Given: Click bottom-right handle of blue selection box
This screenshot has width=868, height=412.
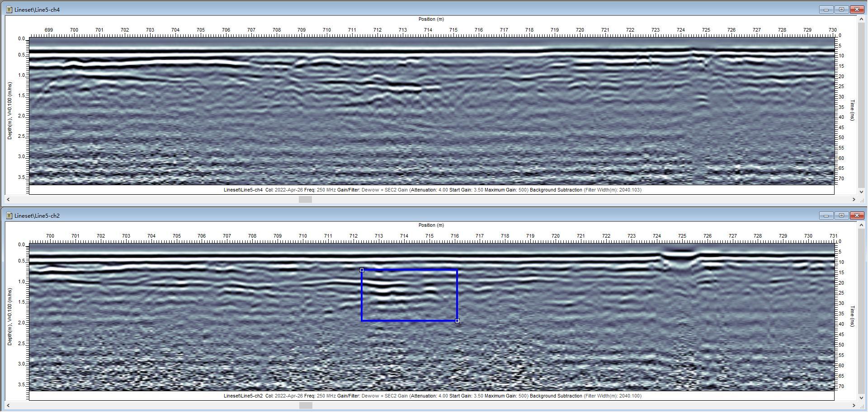Looking at the screenshot, I should pos(457,321).
